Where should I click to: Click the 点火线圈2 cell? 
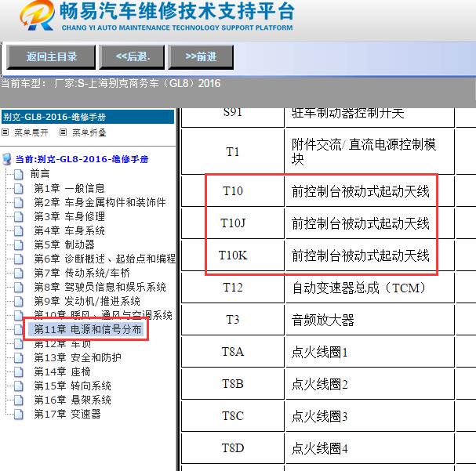[370, 384]
